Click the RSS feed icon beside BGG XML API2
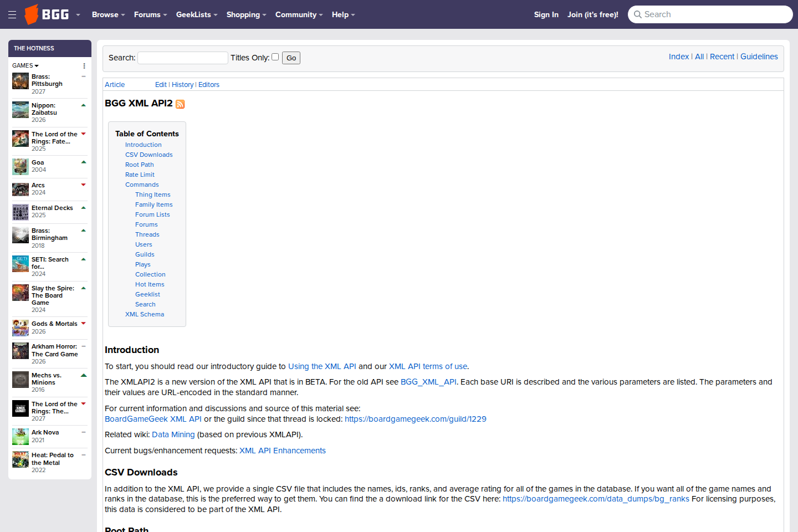Viewport: 798px width, 532px height. point(180,104)
